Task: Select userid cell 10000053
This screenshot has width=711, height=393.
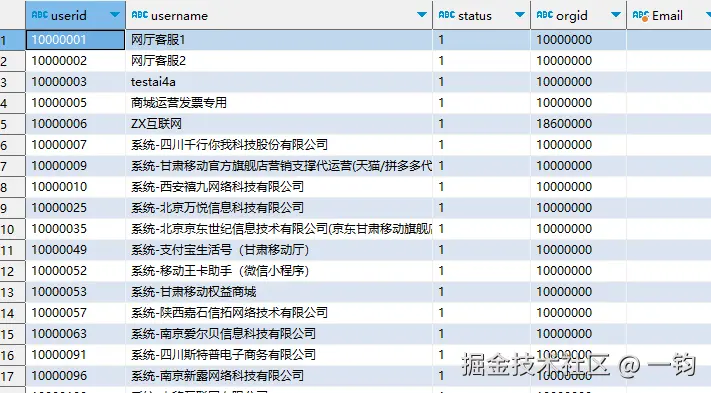Action: click(75, 292)
